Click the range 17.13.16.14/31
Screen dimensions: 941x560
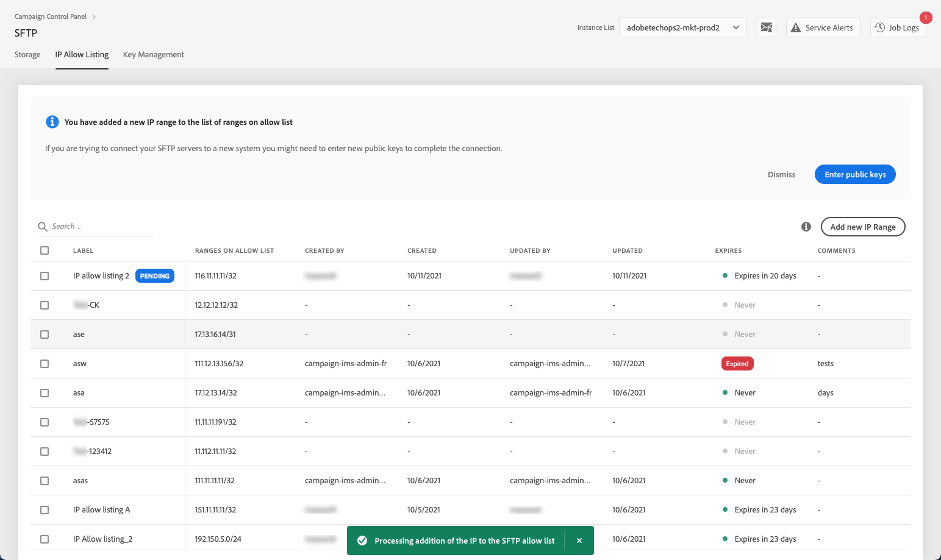click(x=215, y=335)
